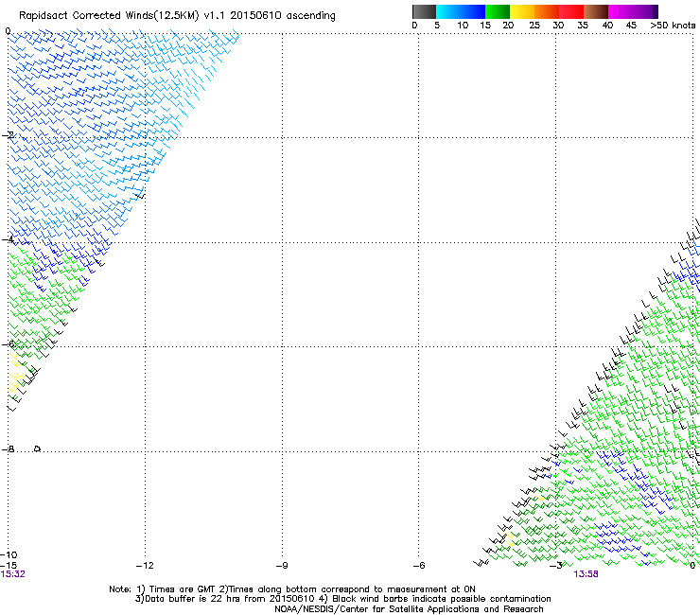Click the yellow 20–25 knots color segment
Image resolution: width=700 pixels, height=615 pixels.
522,11
